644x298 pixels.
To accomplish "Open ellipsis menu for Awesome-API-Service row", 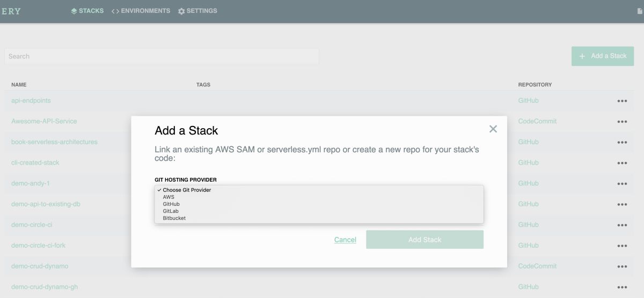I will click(622, 122).
